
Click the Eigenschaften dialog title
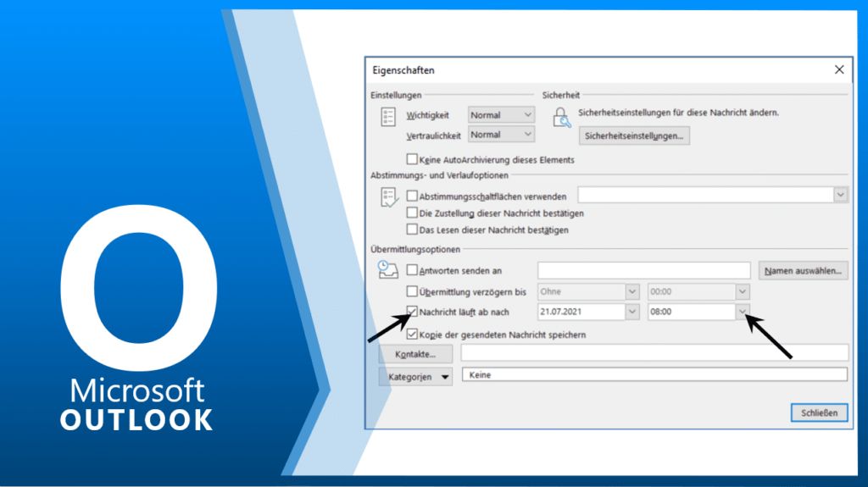pos(403,70)
